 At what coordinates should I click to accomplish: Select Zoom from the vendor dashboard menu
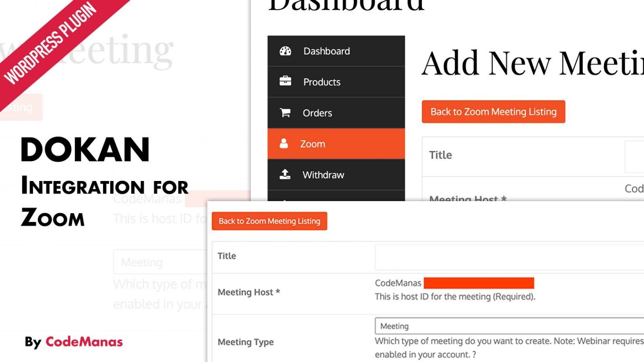(313, 144)
